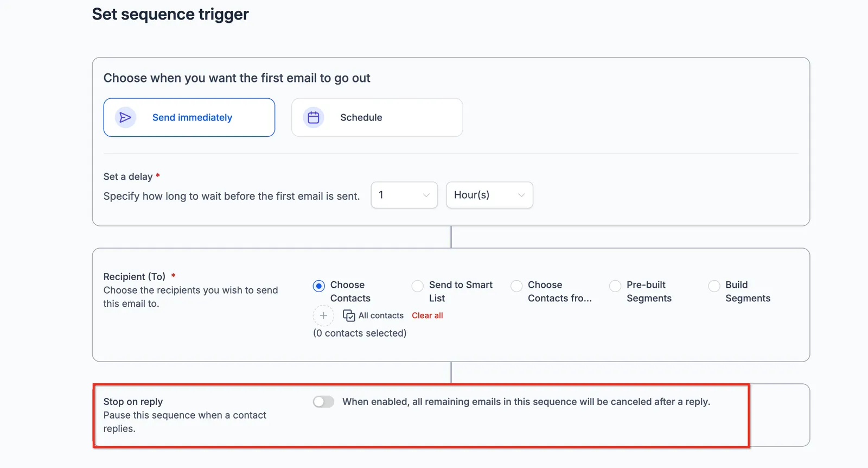Select the Pre-built Segments radio option

pyautogui.click(x=615, y=286)
